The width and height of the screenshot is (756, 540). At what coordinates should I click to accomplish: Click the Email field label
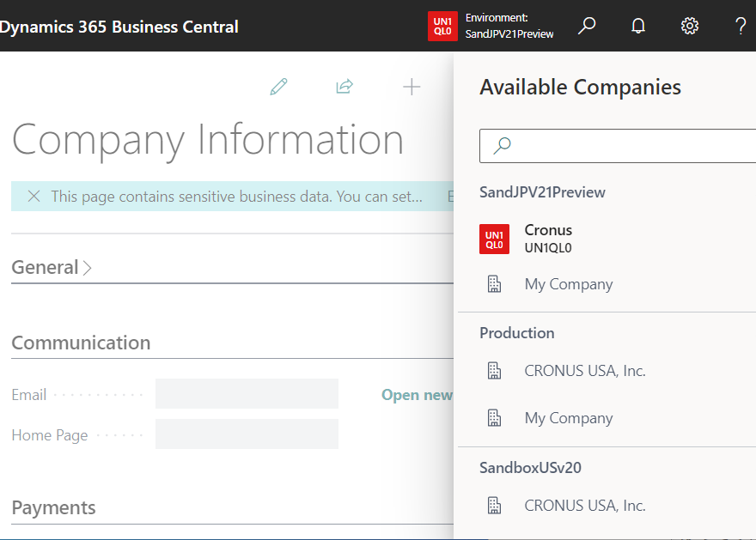coord(29,395)
